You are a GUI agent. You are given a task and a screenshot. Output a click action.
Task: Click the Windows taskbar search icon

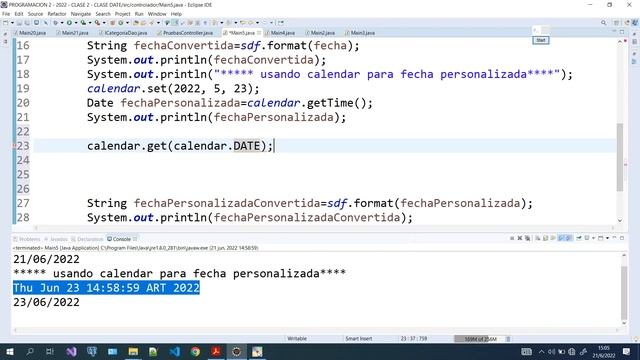(x=30, y=351)
